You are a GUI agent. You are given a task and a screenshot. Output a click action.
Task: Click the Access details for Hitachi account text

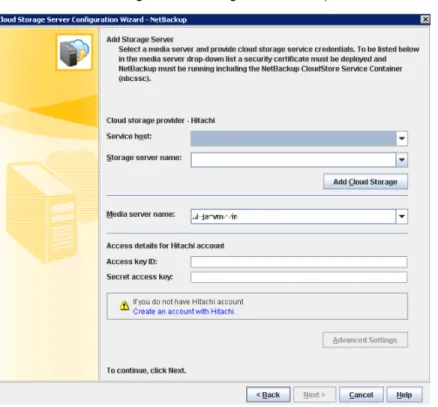pyautogui.click(x=165, y=246)
